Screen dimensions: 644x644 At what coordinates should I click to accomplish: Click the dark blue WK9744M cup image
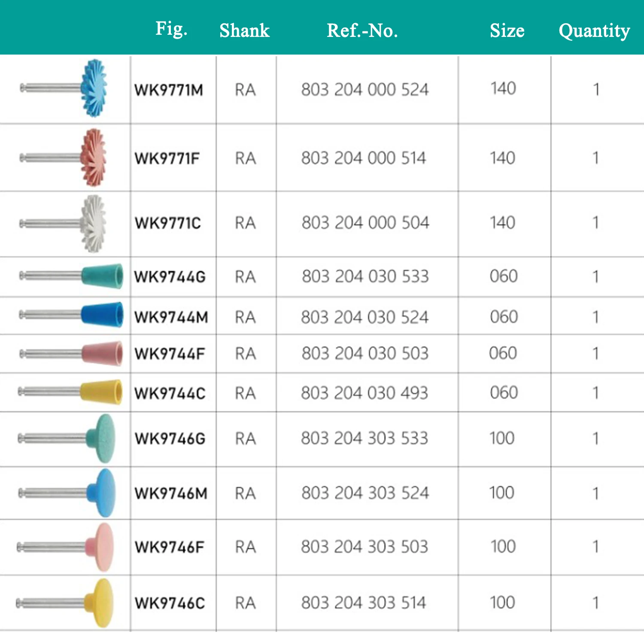coord(102,315)
